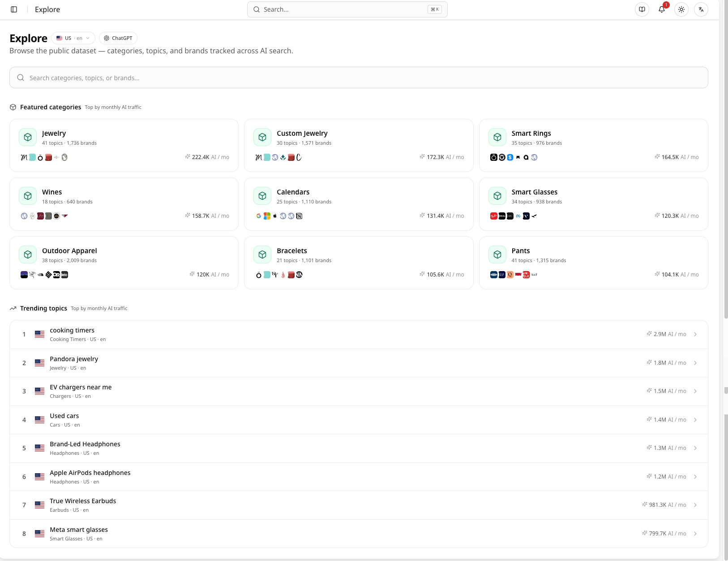Open the Outdoor Apparel category card

[x=124, y=263]
